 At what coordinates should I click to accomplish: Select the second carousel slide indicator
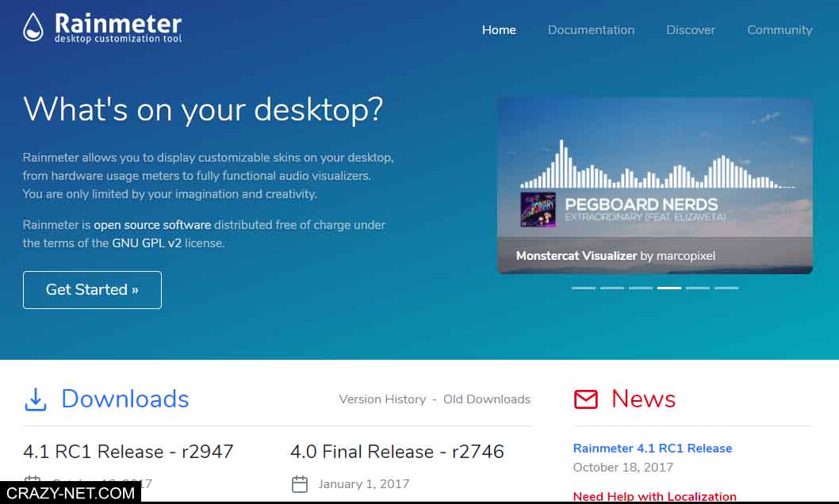tap(611, 288)
